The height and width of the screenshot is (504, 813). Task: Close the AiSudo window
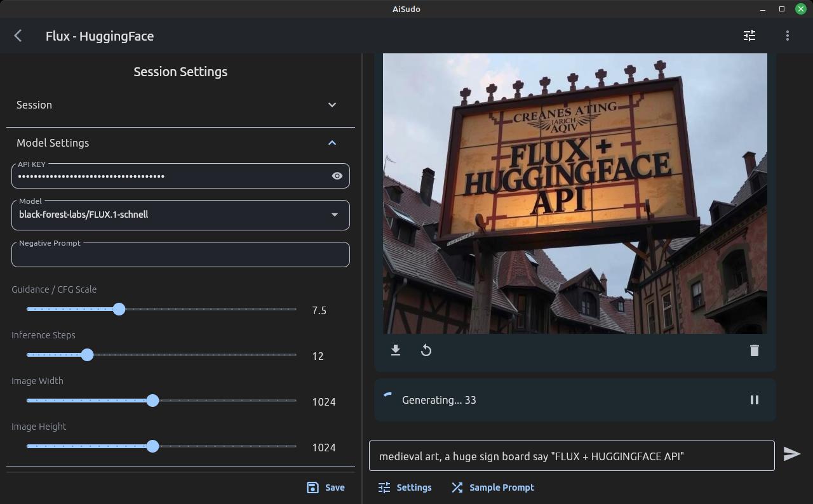tap(801, 9)
